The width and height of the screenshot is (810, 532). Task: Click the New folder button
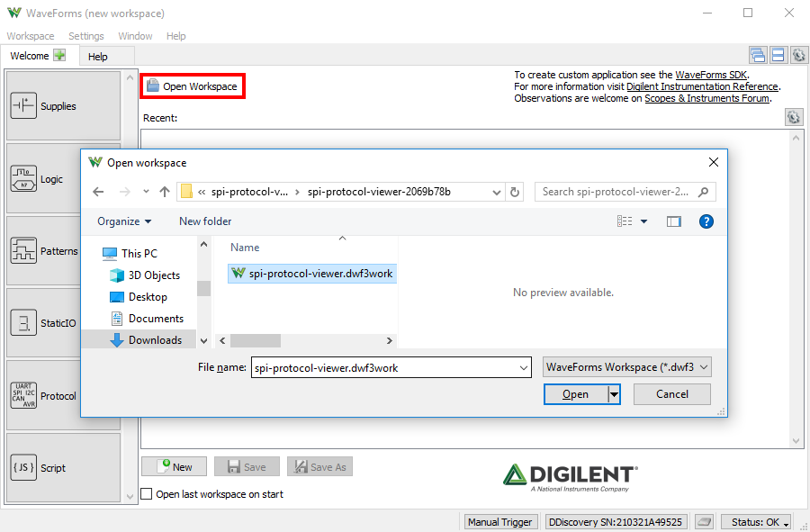click(205, 221)
